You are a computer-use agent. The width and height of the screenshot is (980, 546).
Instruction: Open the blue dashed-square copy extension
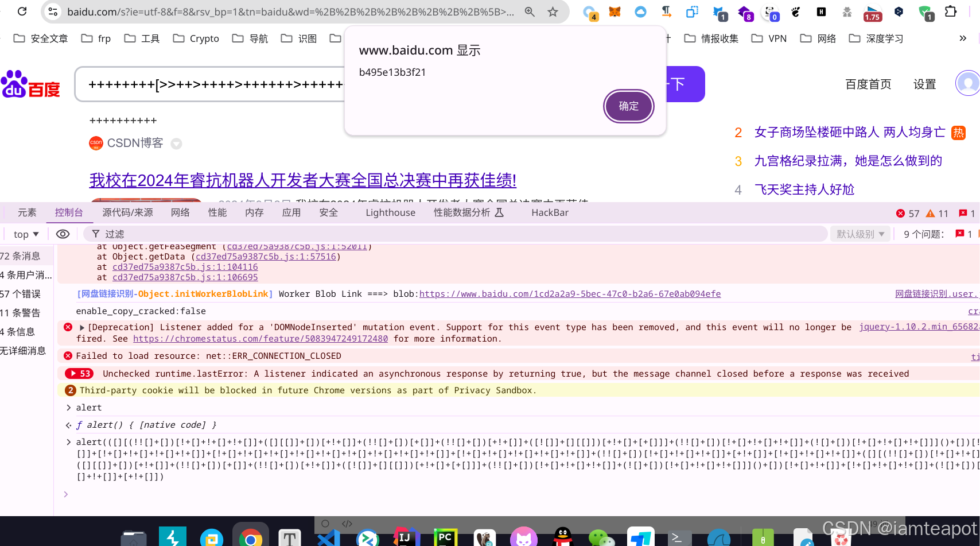tap(693, 11)
